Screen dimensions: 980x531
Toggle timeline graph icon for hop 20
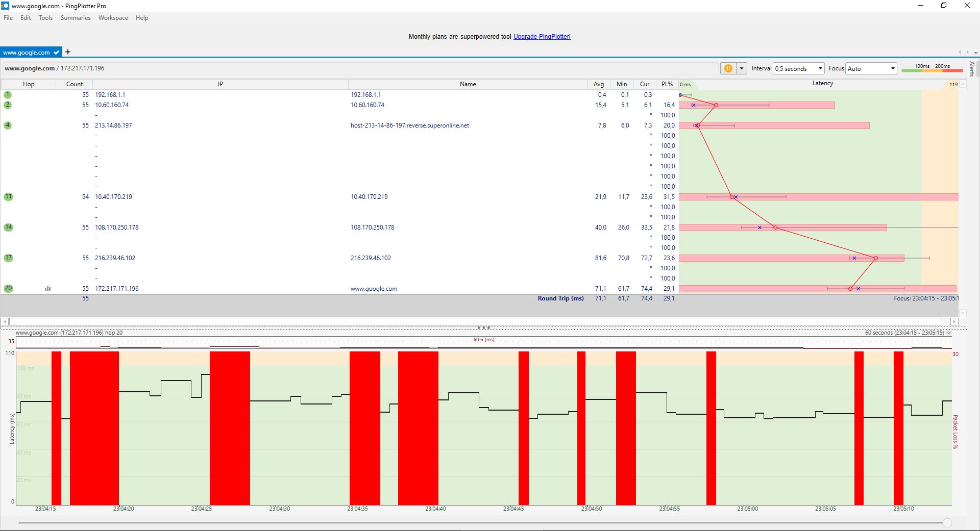[x=47, y=289]
